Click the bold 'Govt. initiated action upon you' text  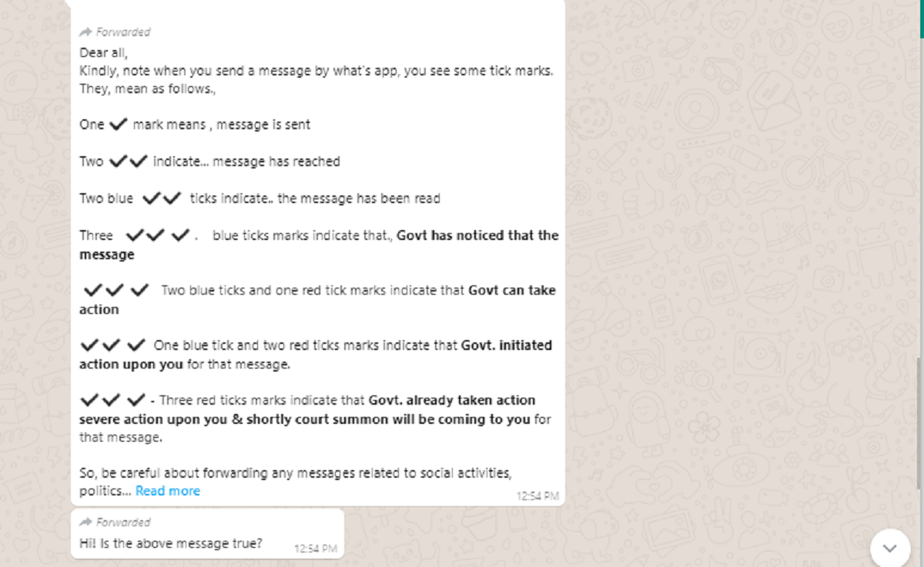point(316,355)
